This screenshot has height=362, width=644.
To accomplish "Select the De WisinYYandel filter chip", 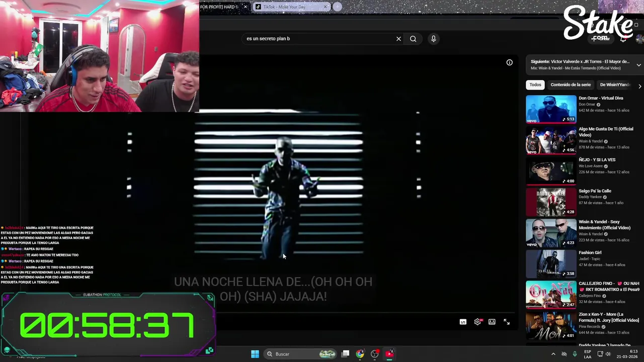I will (x=615, y=85).
